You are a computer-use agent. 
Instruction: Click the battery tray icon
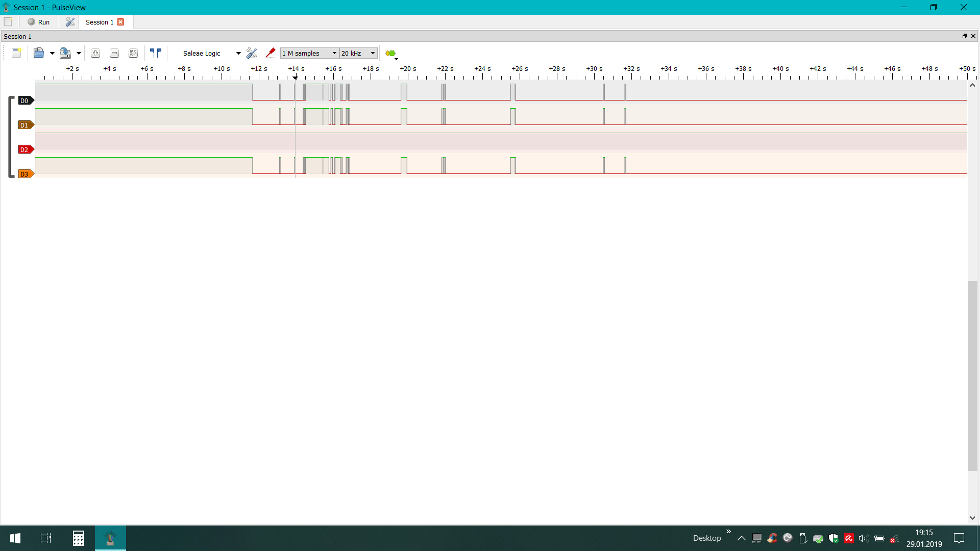pyautogui.click(x=879, y=538)
